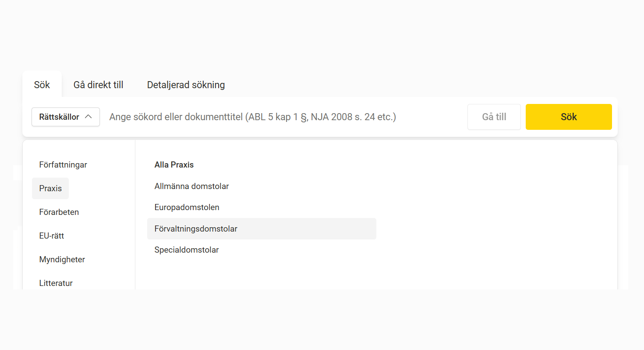Pick Specialdomstolar from the list
The width and height of the screenshot is (644, 350).
(186, 250)
